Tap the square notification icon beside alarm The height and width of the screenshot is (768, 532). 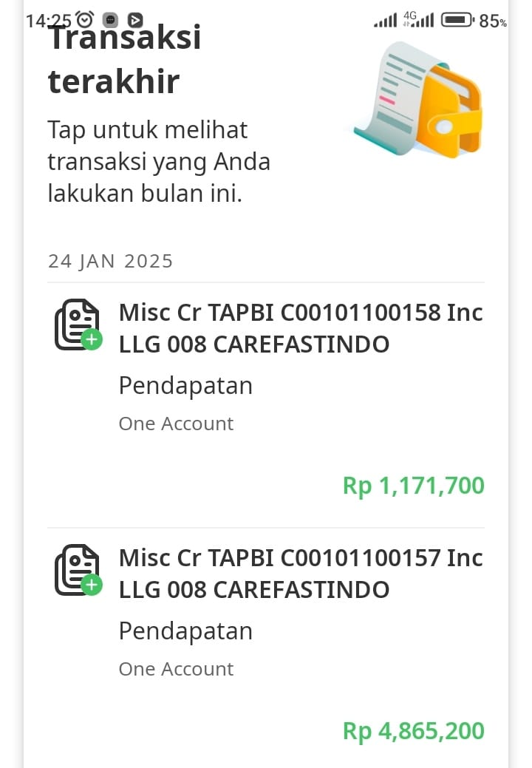pos(111,20)
